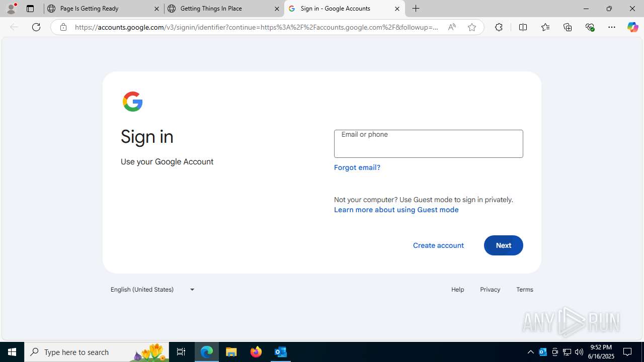Focus the Email or phone field
The image size is (644, 362).
pos(429,144)
